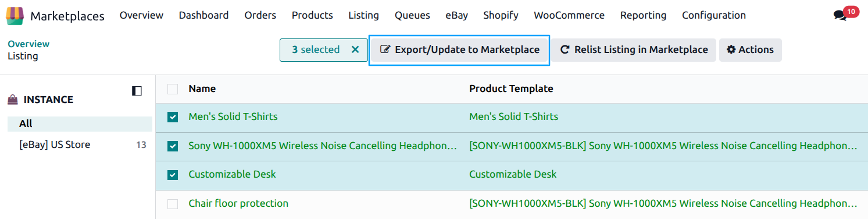The image size is (868, 219).
Task: Open the Men's Solid T-Shirts listing name
Action: click(233, 116)
